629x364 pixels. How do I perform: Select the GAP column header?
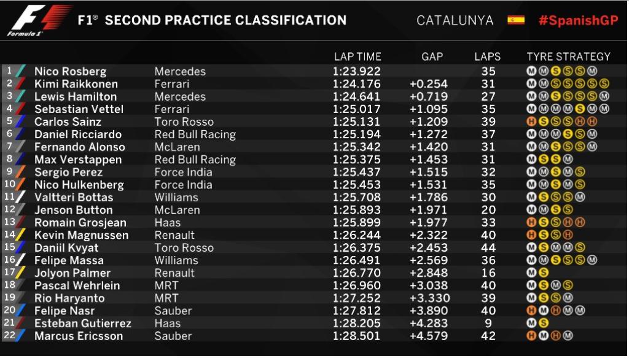click(x=432, y=56)
